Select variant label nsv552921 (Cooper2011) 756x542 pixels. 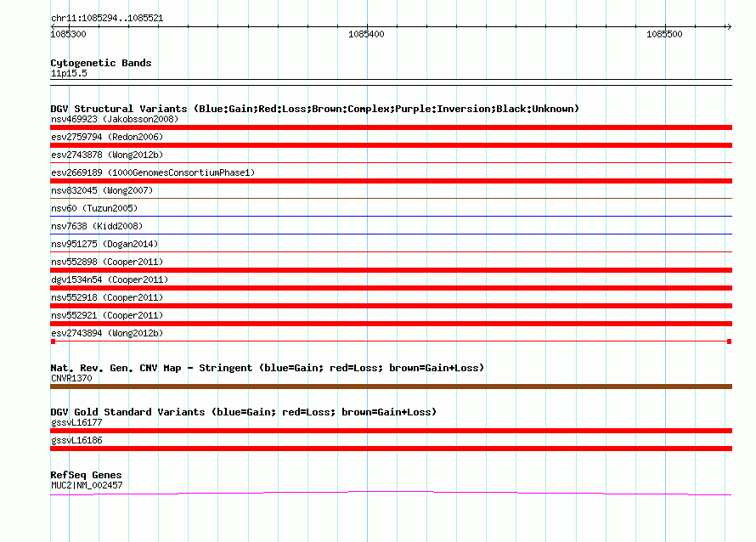coord(107,315)
